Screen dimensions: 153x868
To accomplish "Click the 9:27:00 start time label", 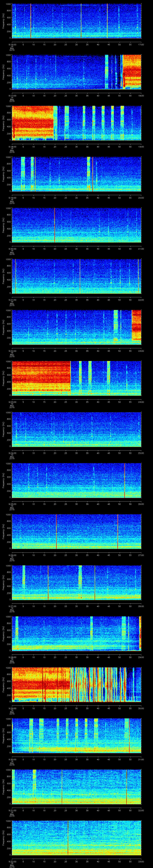I will click(x=12, y=606).
